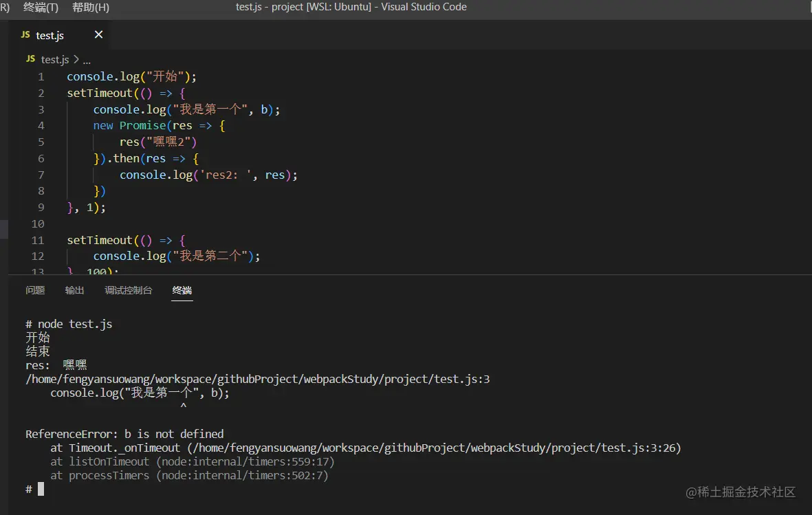Click the 开始 terminal output line
Viewport: 812px width, 515px height.
pos(38,338)
